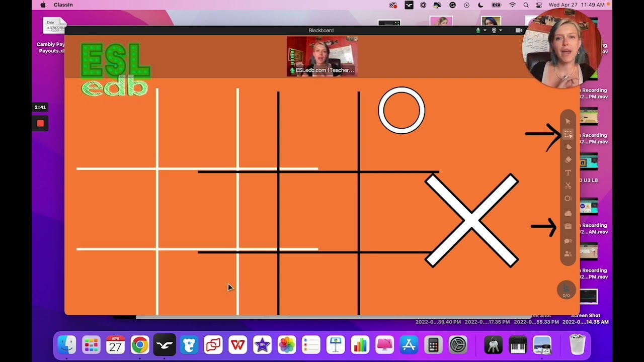Select the marquee selection tool
The width and height of the screenshot is (644, 362).
pos(568,134)
